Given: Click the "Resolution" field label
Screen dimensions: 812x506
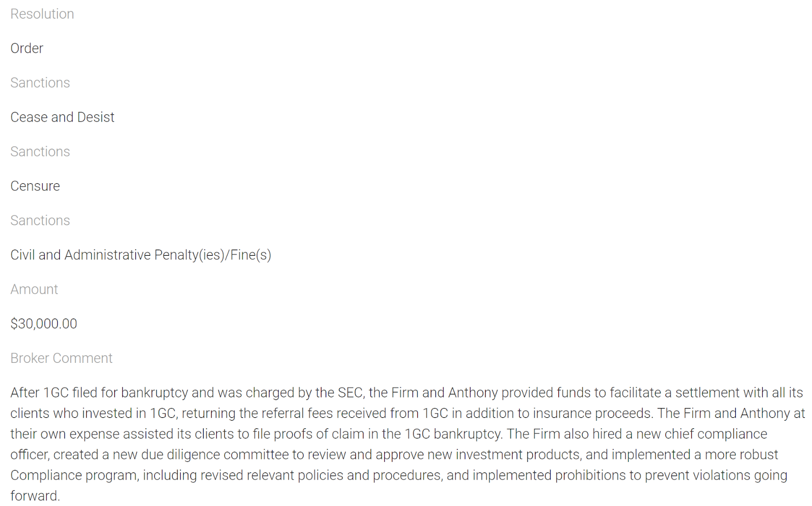Looking at the screenshot, I should click(x=42, y=14).
